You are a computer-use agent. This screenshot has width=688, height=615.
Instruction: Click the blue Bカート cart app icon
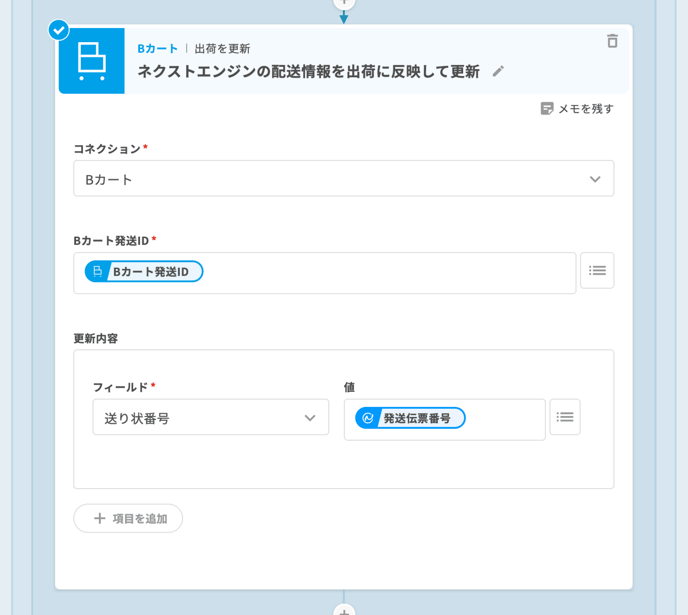click(x=91, y=61)
